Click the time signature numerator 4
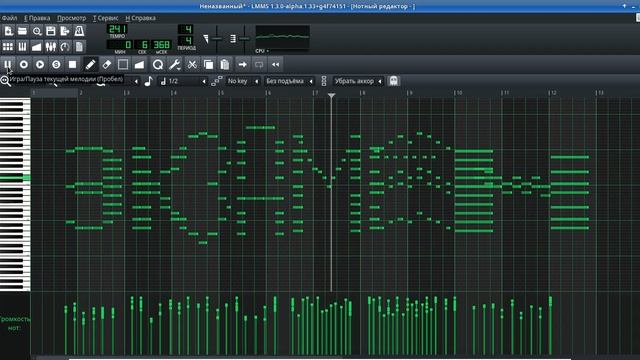The image size is (640, 360). coord(186,29)
